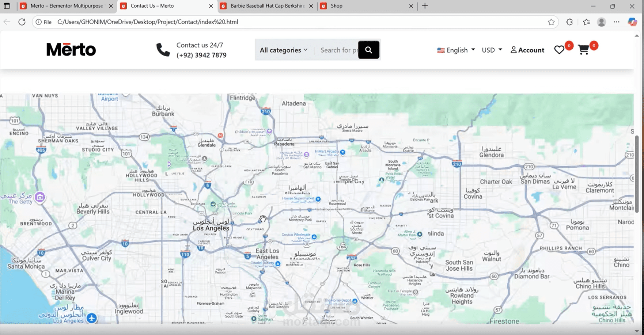644x335 pixels.
Task: Click phone number (+92) 3942 7879
Action: pos(201,55)
